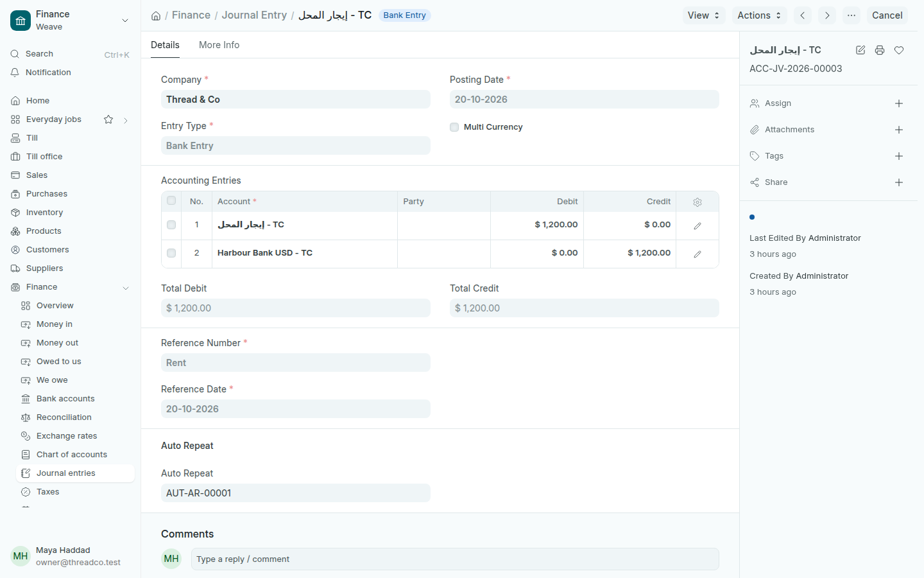Image resolution: width=924 pixels, height=578 pixels.
Task: Open Harbour Bank USD - TC account
Action: pos(265,253)
